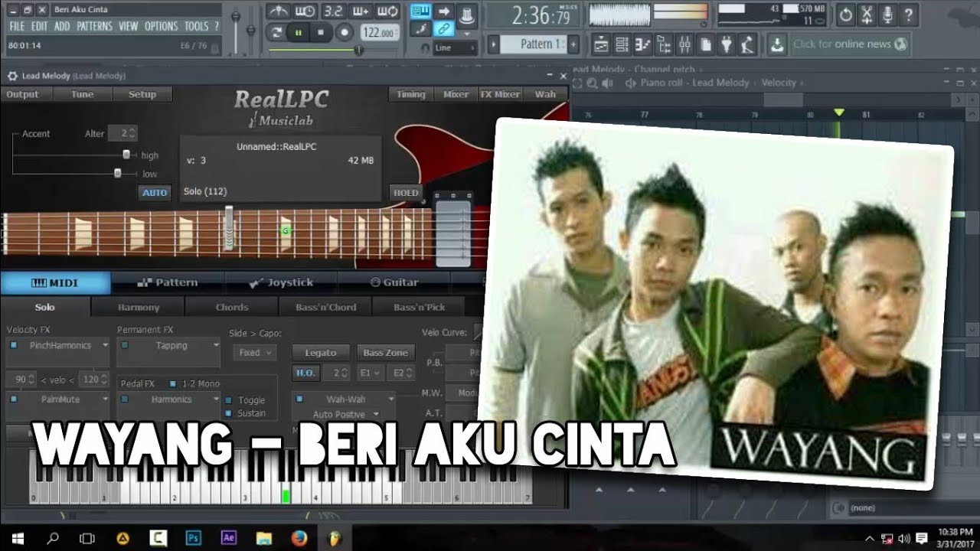Image resolution: width=980 pixels, height=551 pixels.
Task: Open the Mixer view icon
Action: coord(684,44)
